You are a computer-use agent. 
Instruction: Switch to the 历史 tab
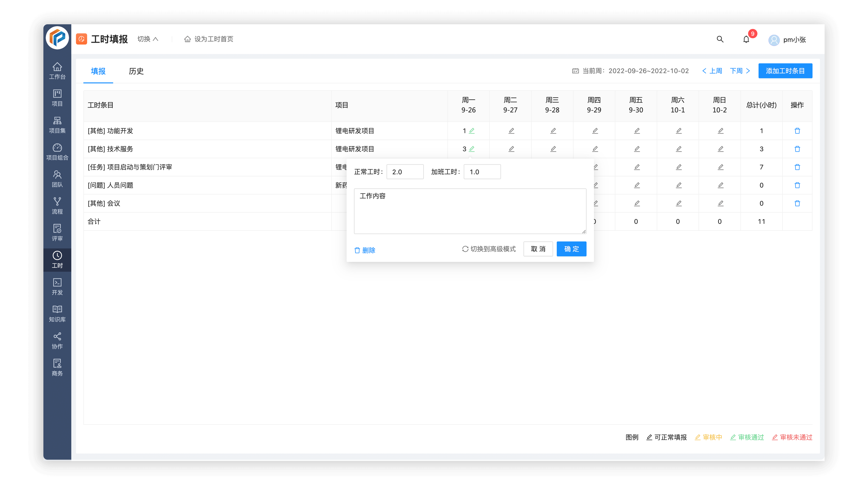coord(136,71)
